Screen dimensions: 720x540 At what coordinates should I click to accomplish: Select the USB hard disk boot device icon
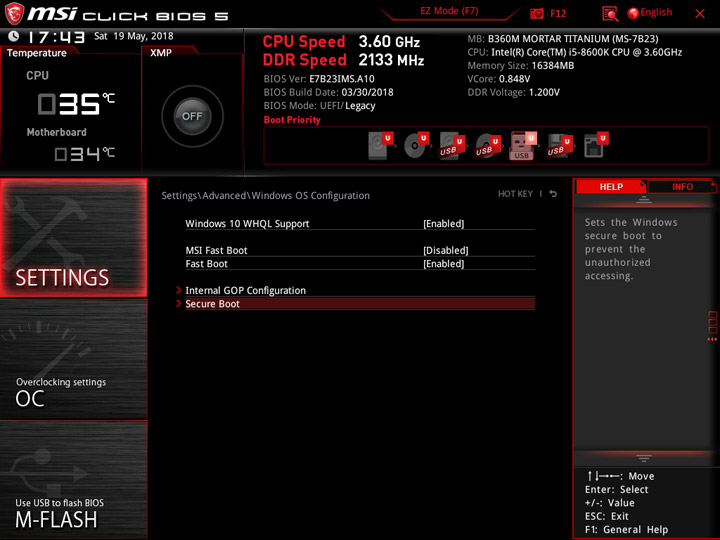452,146
